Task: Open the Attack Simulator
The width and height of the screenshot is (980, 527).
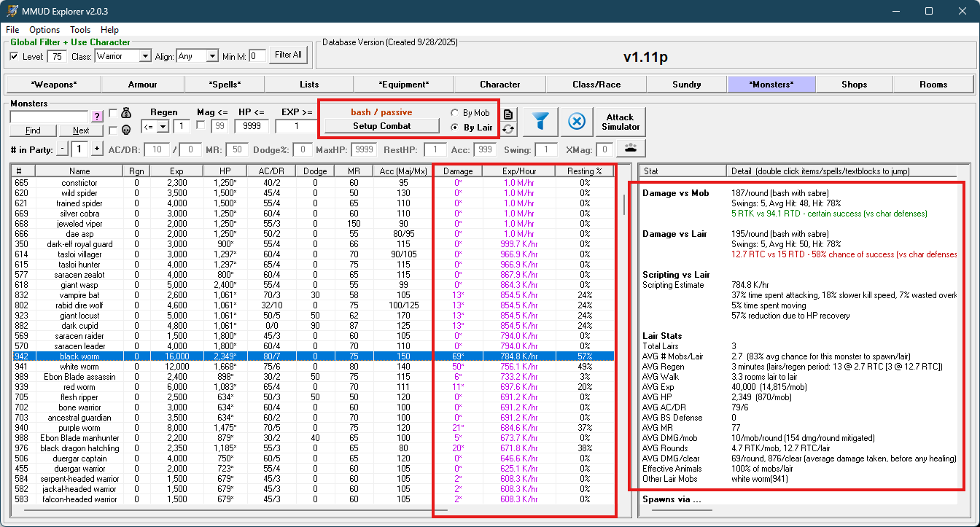Action: [x=620, y=122]
